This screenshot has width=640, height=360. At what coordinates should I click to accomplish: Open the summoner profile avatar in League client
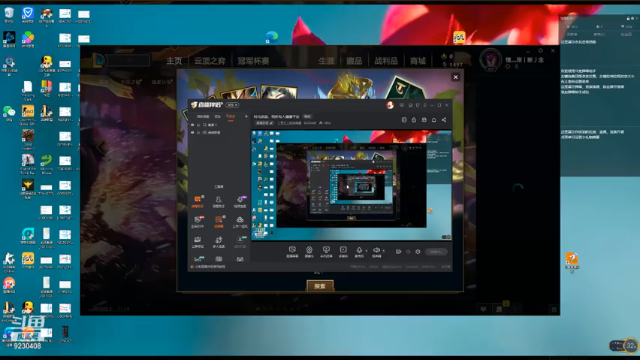(490, 60)
